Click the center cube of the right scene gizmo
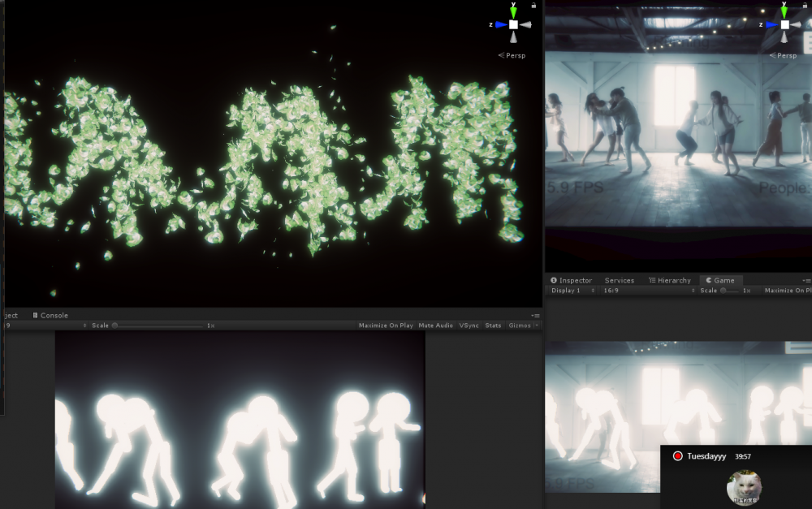The image size is (812, 509). (x=784, y=24)
